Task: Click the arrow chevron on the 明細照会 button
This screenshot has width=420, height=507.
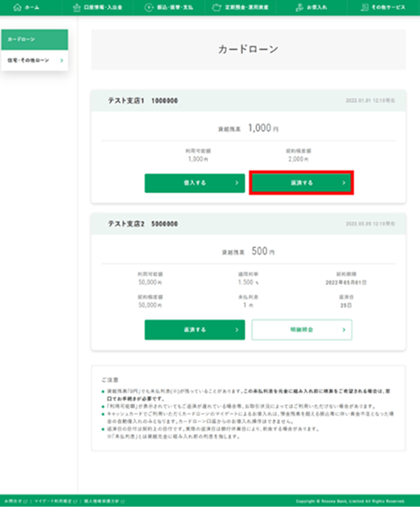Action: tap(343, 330)
